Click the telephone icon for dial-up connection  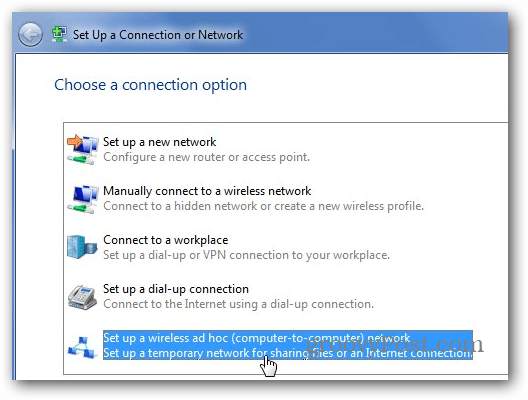point(82,297)
